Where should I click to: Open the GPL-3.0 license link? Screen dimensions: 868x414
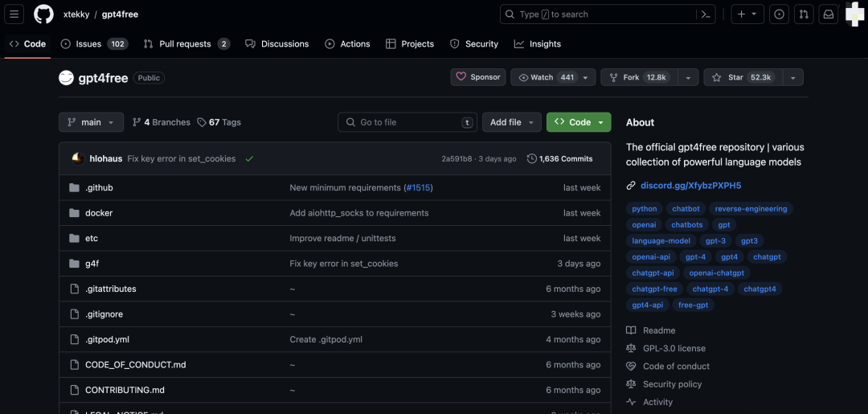coord(674,348)
